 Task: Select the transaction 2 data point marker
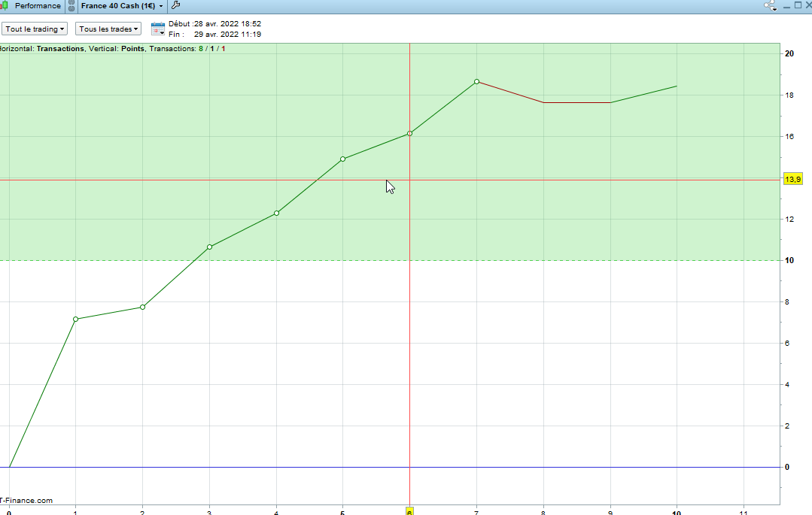pos(143,307)
